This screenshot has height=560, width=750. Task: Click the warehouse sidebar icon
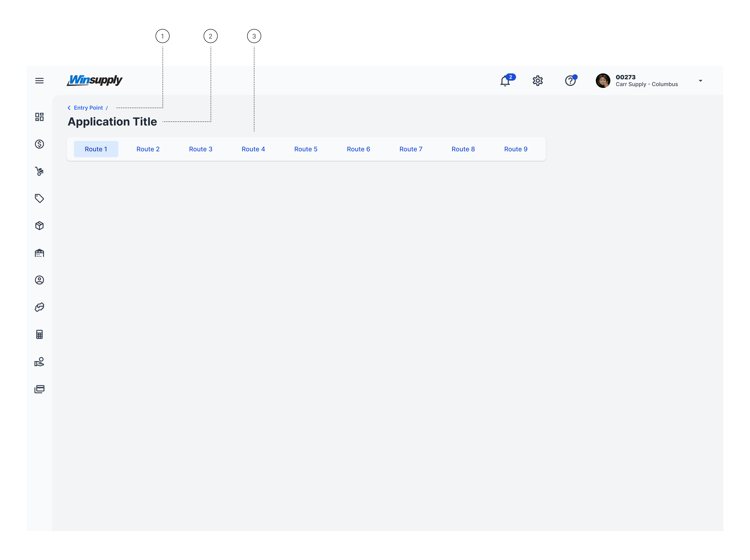coord(39,253)
